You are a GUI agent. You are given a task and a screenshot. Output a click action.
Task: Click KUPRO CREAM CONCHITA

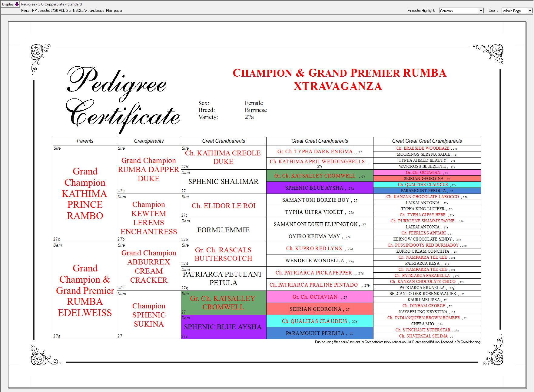click(x=427, y=251)
